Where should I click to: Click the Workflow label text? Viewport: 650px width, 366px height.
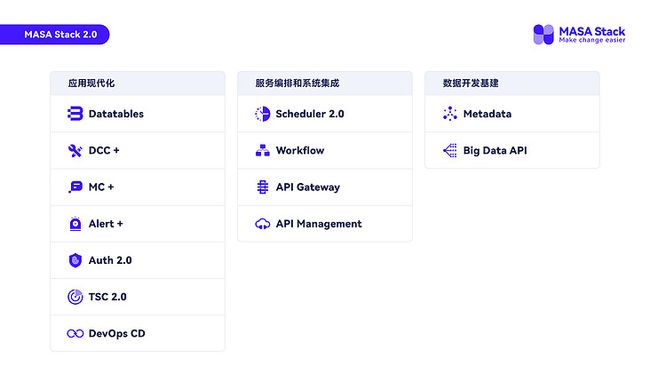[x=300, y=150]
